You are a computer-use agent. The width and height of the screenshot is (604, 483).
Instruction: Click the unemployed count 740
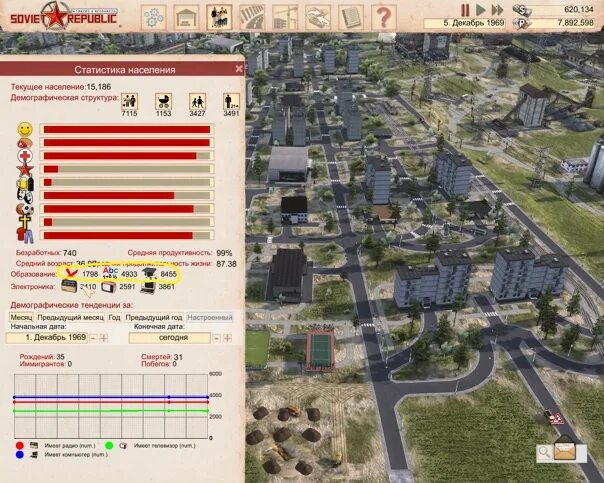70,253
